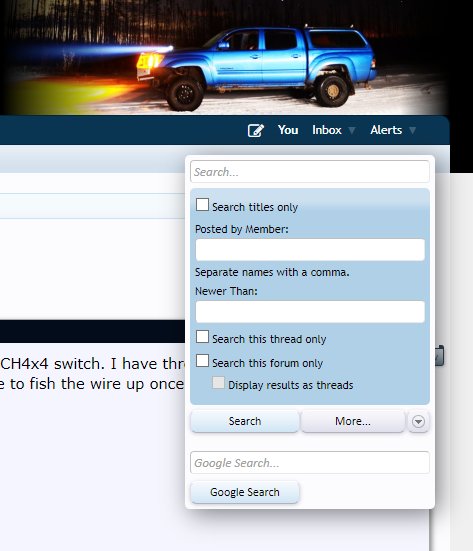Click the Search button
The image size is (473, 551).
(245, 421)
